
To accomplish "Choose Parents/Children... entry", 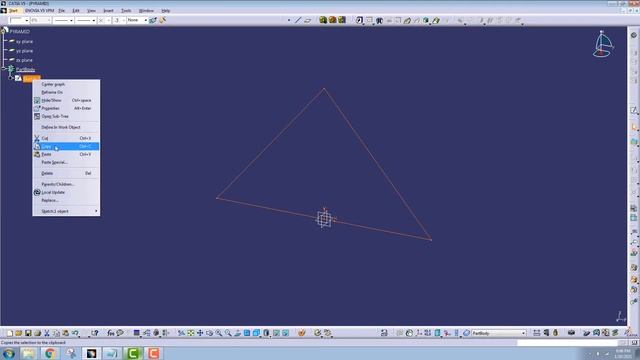I will click(x=58, y=184).
